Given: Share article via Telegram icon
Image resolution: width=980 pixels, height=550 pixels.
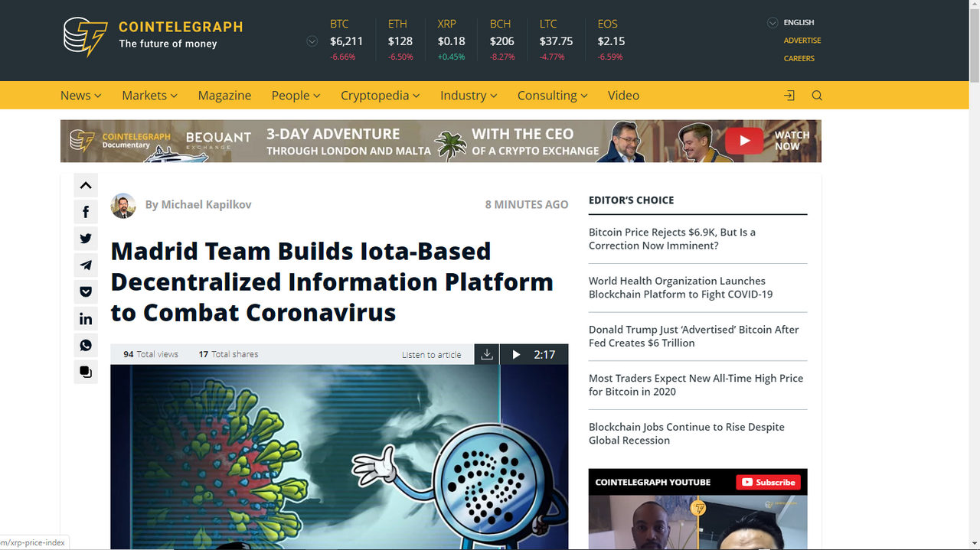Looking at the screenshot, I should pyautogui.click(x=86, y=265).
